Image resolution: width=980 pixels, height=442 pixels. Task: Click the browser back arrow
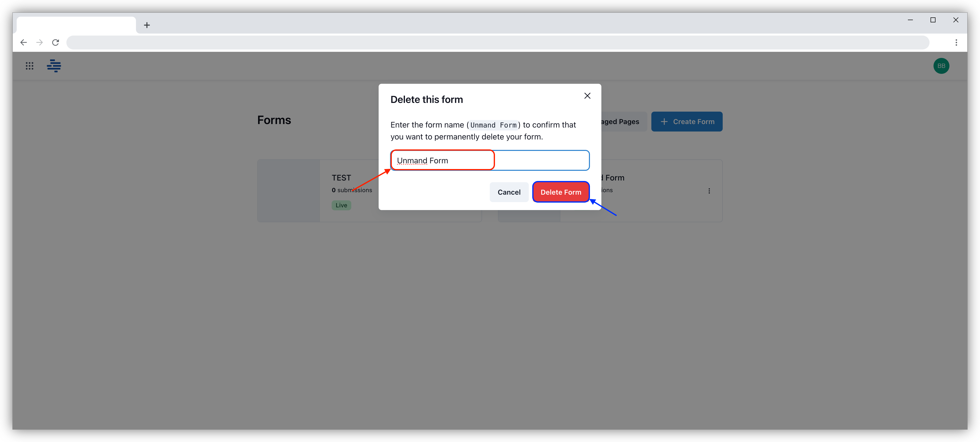24,42
